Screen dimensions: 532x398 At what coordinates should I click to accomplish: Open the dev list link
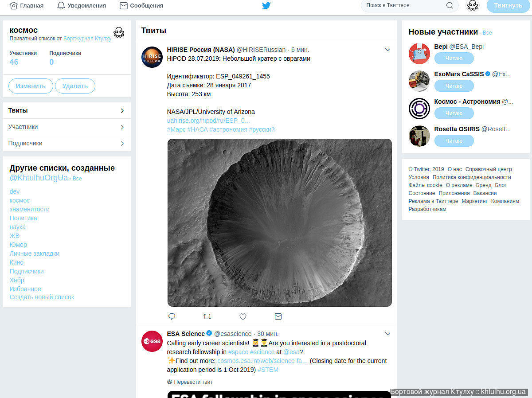pos(15,191)
